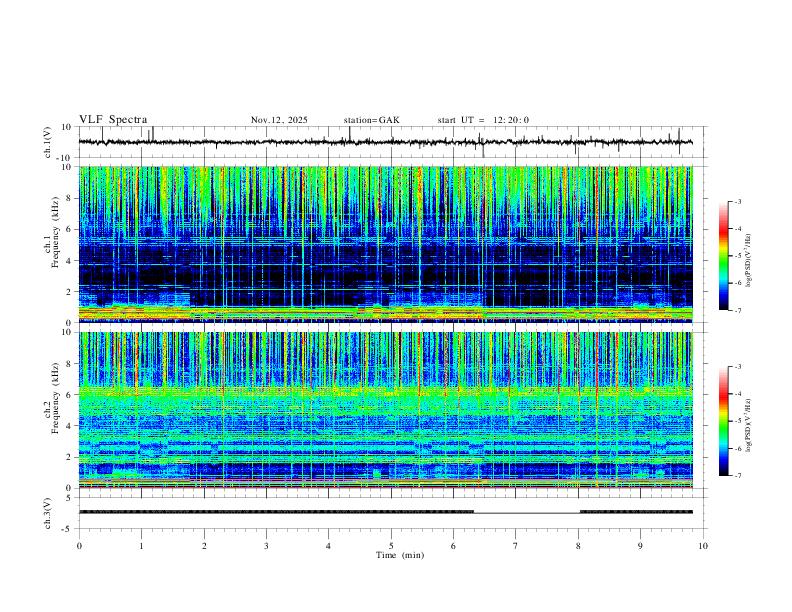792x612 pixels.
Task: Click the upper color bar "log(PSD)" unit label
Action: pos(749,261)
